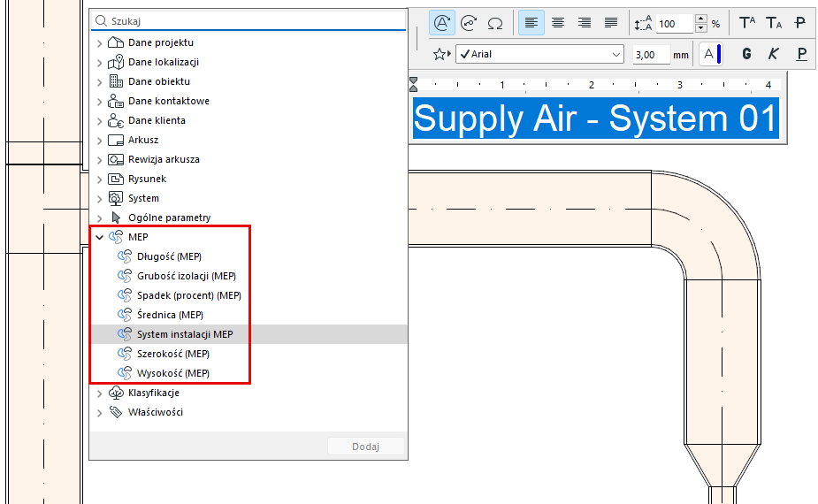Choose Długość (MEP) autotext
The height and width of the screenshot is (504, 818).
(169, 256)
